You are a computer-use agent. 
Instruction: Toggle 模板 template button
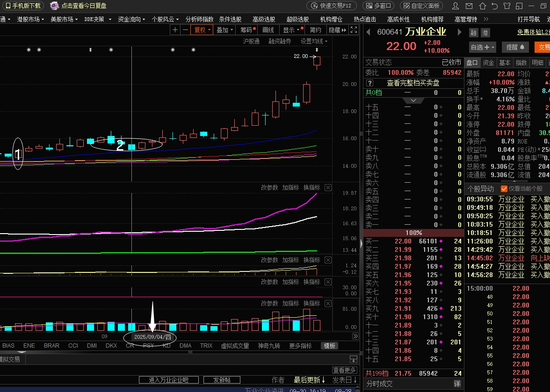point(329,346)
